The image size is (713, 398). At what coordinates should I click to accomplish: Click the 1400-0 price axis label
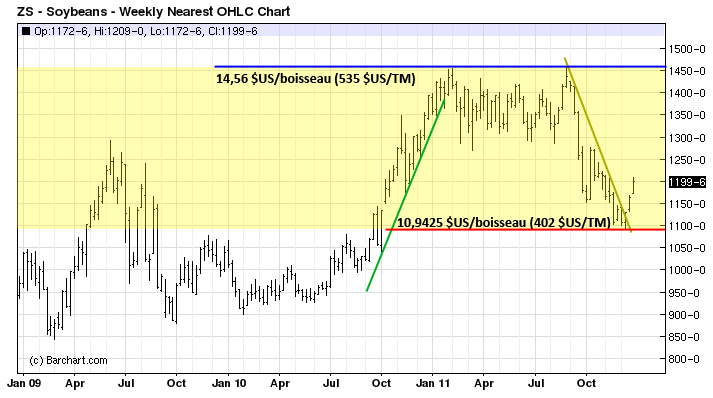click(x=687, y=93)
